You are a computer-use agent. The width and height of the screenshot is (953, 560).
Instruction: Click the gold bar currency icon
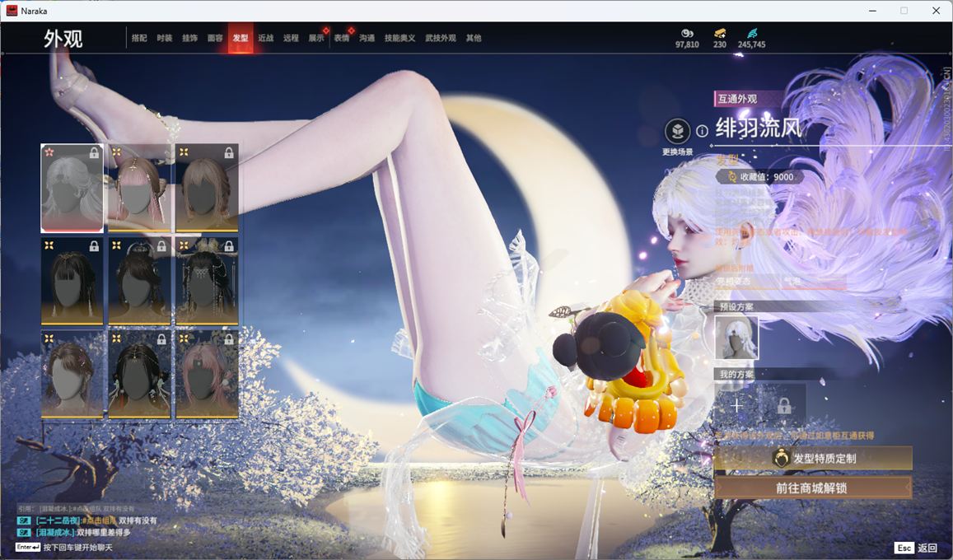[719, 33]
